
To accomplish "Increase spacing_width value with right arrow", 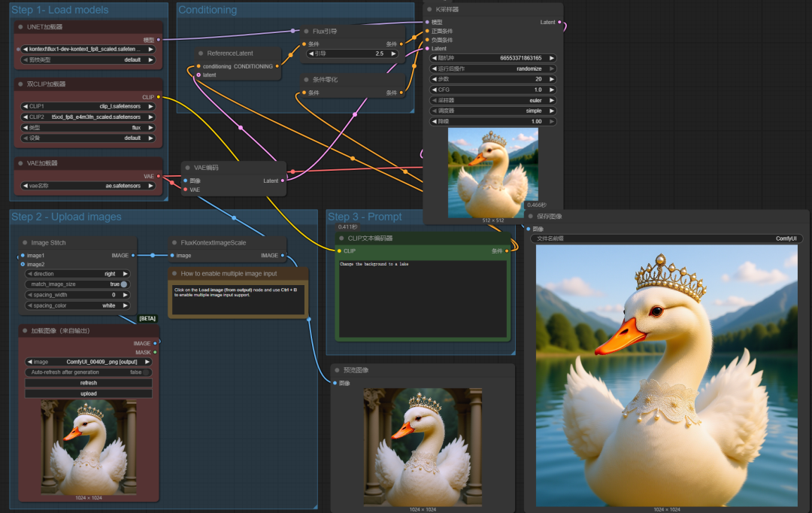I will 125,295.
